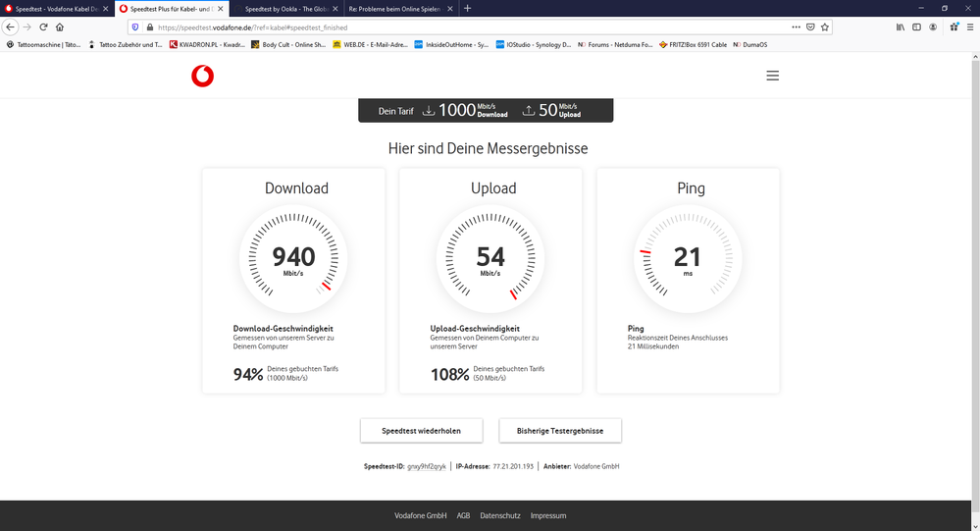Reload the page using the refresh icon
The image size is (980, 531).
coord(44,27)
